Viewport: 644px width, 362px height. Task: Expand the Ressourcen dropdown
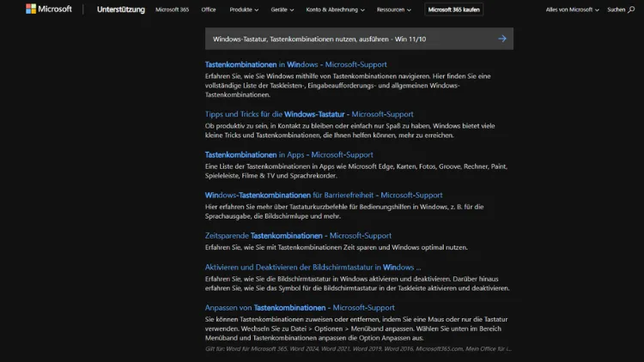coord(394,9)
